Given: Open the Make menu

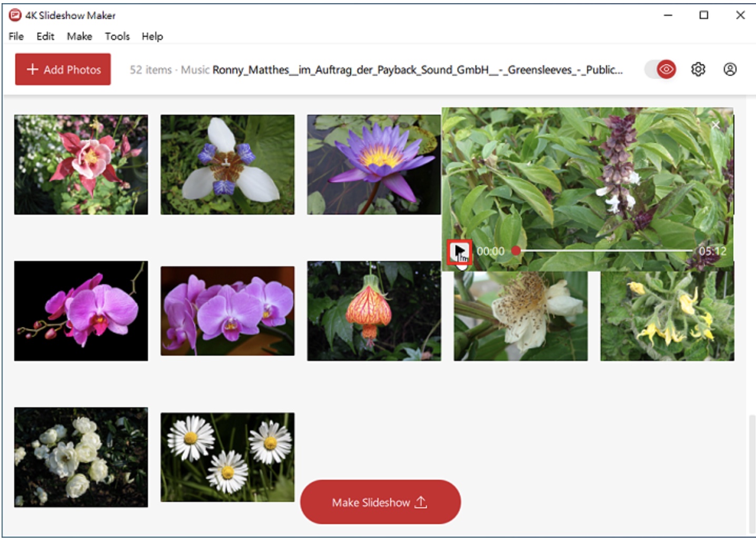Looking at the screenshot, I should [x=79, y=36].
